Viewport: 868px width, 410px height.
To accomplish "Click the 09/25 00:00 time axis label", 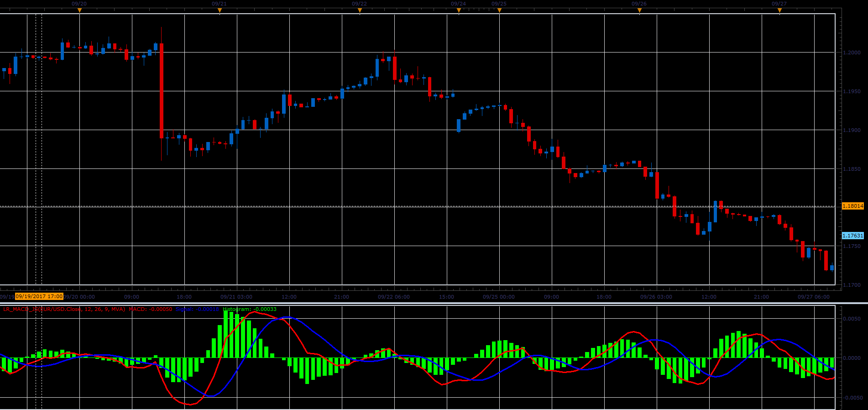I will click(499, 297).
